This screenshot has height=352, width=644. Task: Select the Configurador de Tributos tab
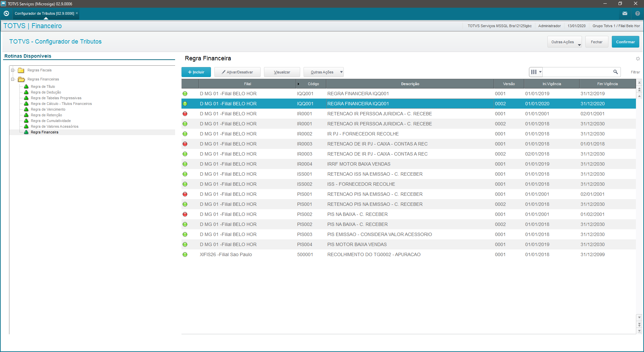pyautogui.click(x=44, y=13)
